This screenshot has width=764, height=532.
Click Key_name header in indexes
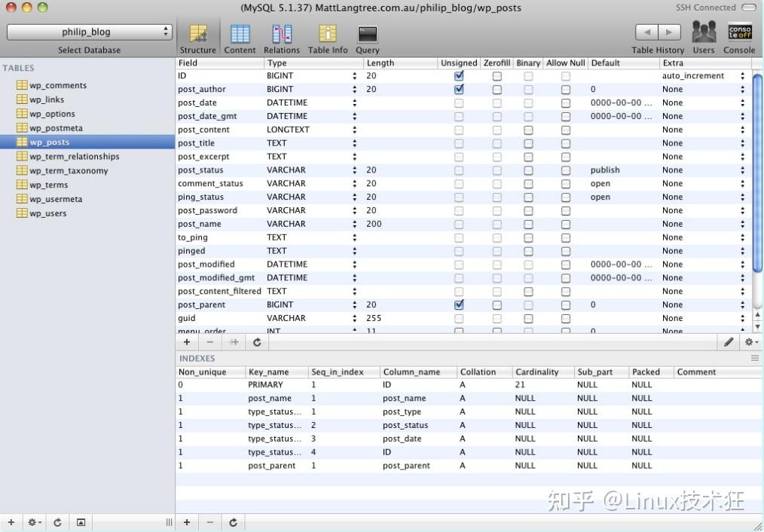point(277,371)
